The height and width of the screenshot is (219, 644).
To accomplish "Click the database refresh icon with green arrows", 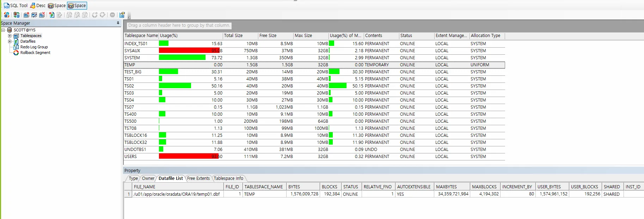I will coord(17,15).
